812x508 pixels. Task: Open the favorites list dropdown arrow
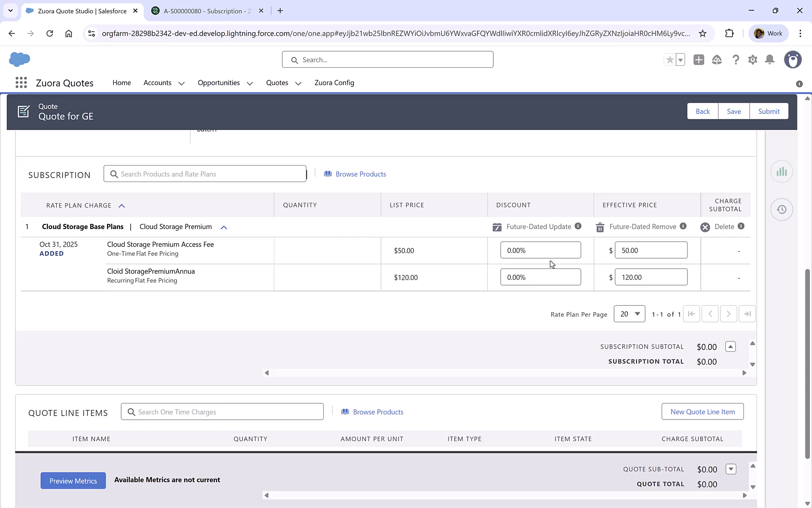click(679, 60)
